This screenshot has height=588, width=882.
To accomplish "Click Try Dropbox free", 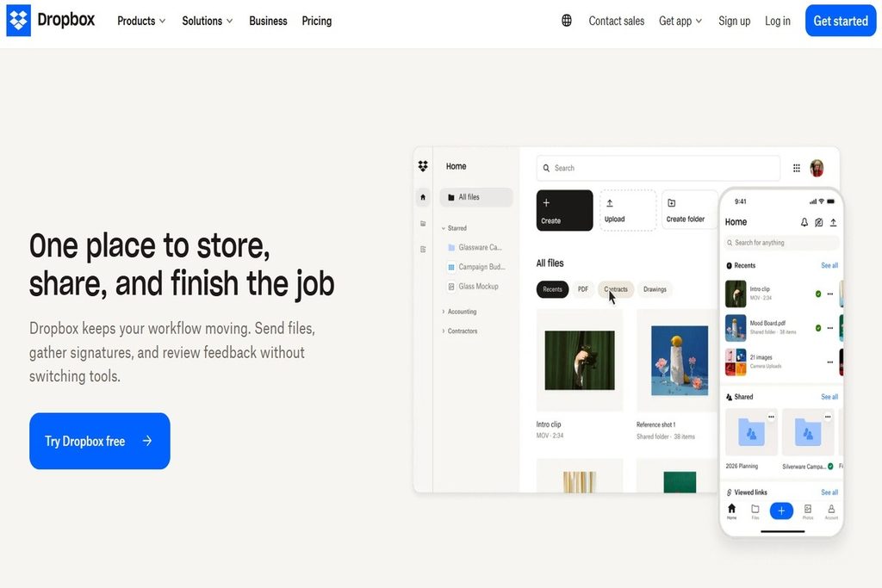I will click(x=100, y=441).
